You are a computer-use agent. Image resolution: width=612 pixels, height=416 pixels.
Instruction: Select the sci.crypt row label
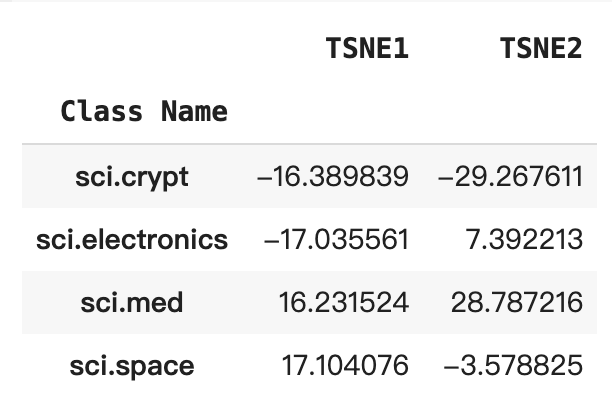pos(132,177)
